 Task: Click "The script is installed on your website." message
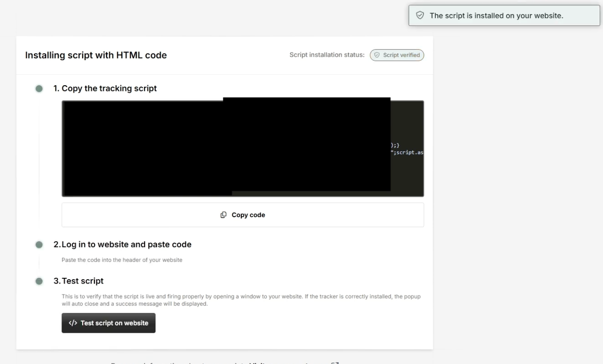point(496,15)
